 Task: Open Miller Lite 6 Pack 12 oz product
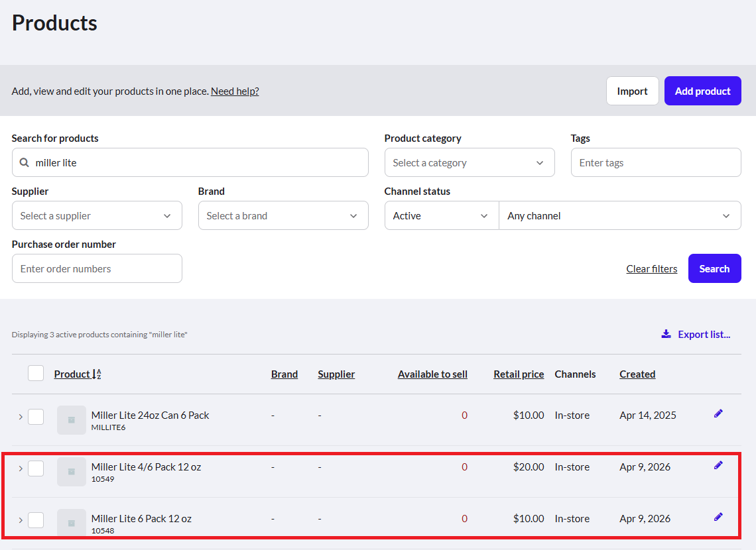coord(141,519)
